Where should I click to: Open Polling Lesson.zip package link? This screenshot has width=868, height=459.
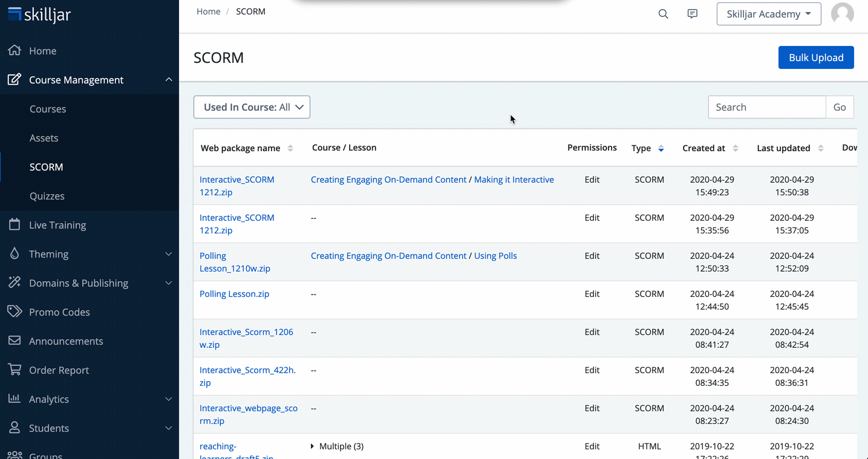point(235,294)
